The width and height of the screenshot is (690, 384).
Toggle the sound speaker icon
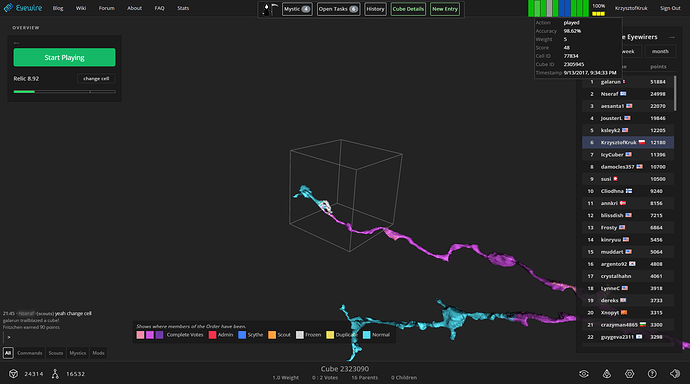click(675, 374)
